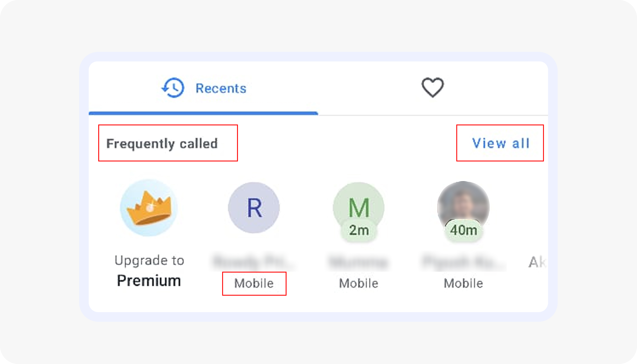Screen dimensions: 637x364
Task: Tap the 2m time badge
Action: click(x=359, y=230)
